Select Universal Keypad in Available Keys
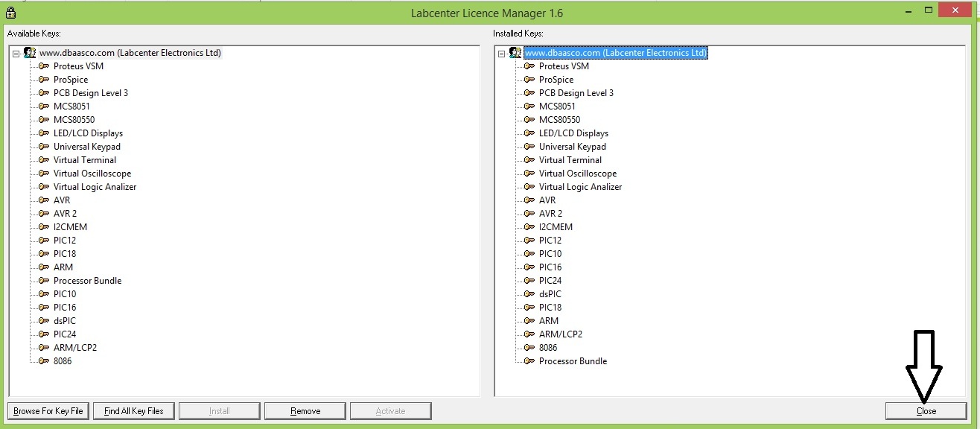Screen dimensions: 980x429 [x=86, y=147]
